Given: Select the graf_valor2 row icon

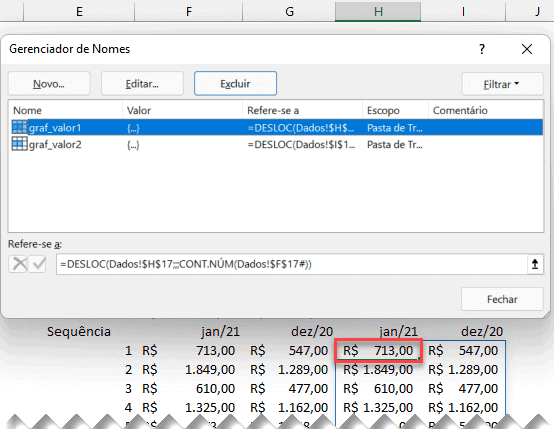Looking at the screenshot, I should [19, 144].
